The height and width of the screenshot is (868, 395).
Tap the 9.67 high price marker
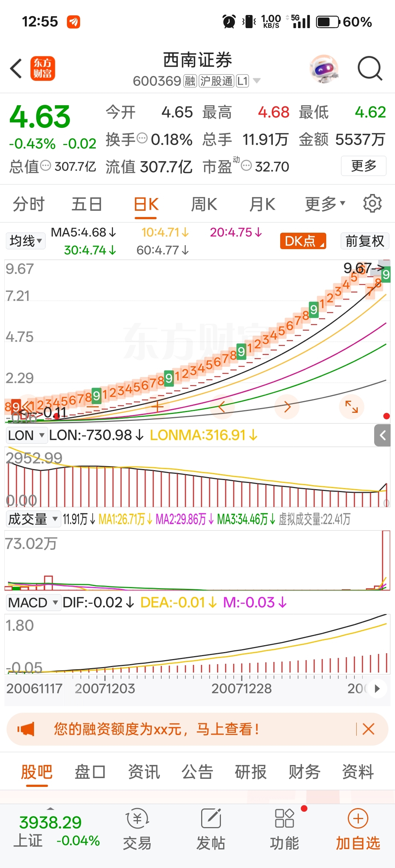point(364,269)
